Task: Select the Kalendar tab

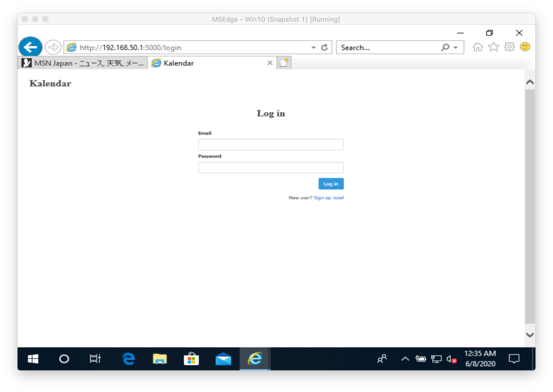Action: tap(212, 63)
